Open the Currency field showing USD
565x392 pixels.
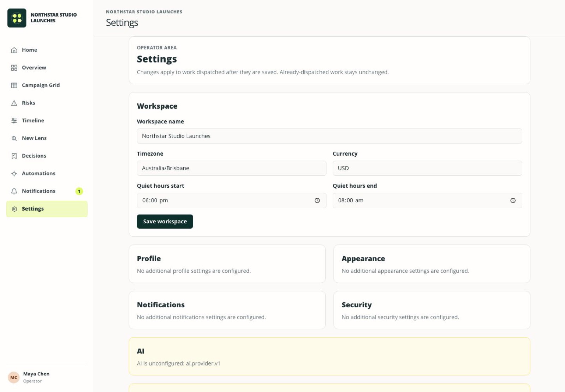427,168
